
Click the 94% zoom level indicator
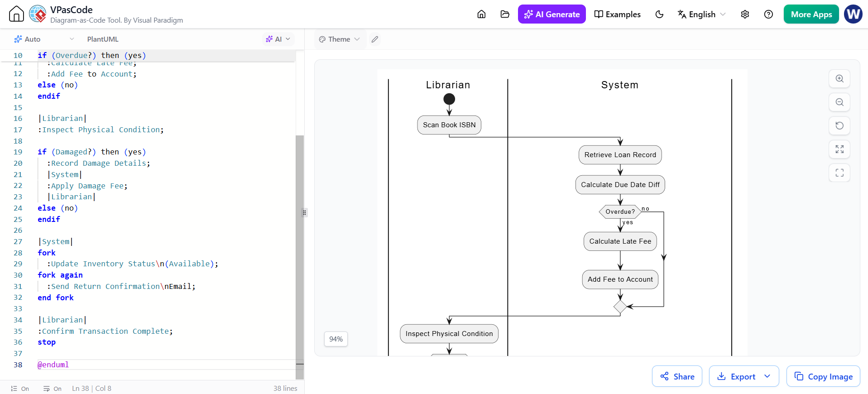pos(336,339)
